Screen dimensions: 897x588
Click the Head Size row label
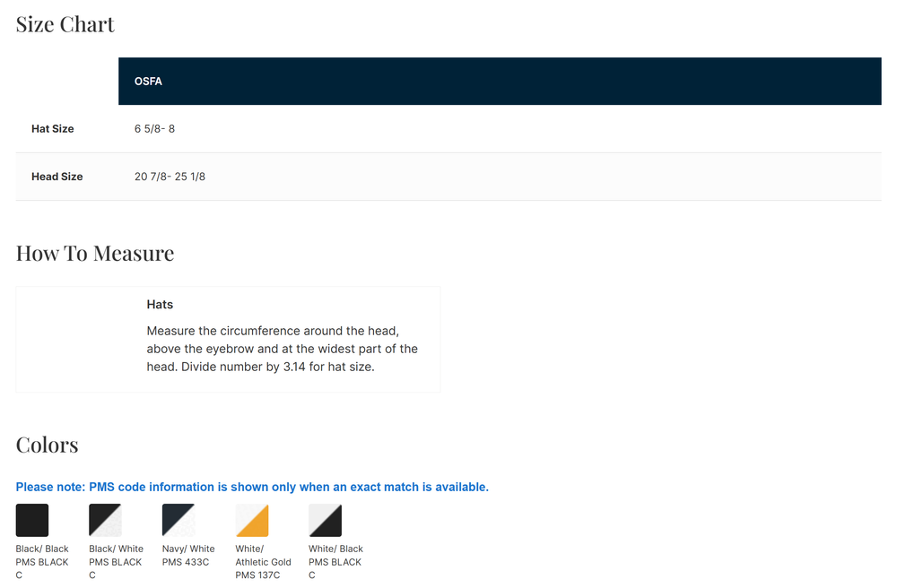point(57,177)
